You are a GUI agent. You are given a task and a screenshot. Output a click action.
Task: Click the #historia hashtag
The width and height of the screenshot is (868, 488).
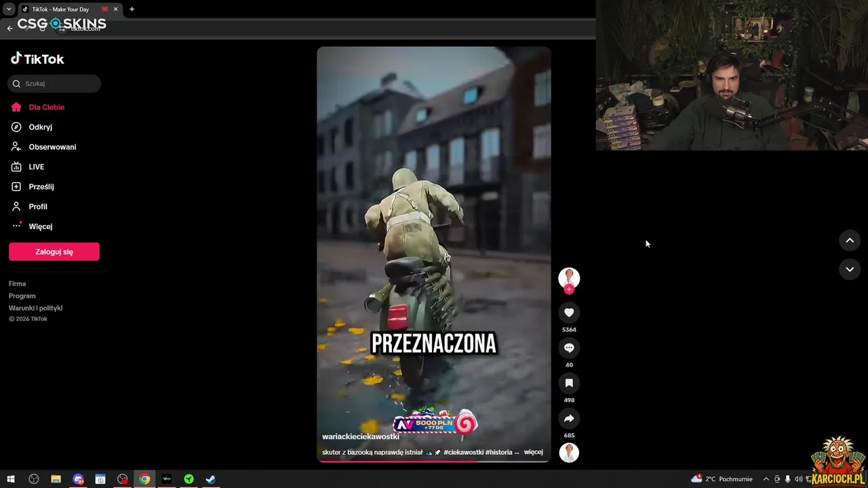coord(499,452)
